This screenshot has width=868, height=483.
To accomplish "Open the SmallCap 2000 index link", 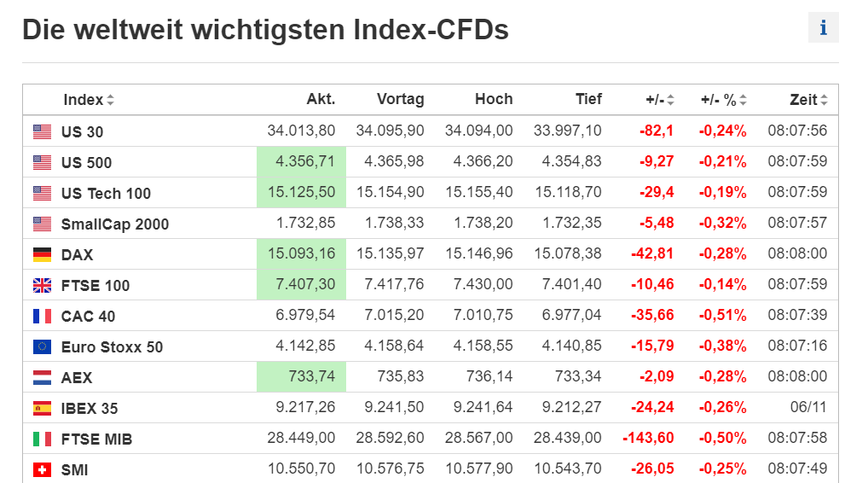I will [x=115, y=224].
